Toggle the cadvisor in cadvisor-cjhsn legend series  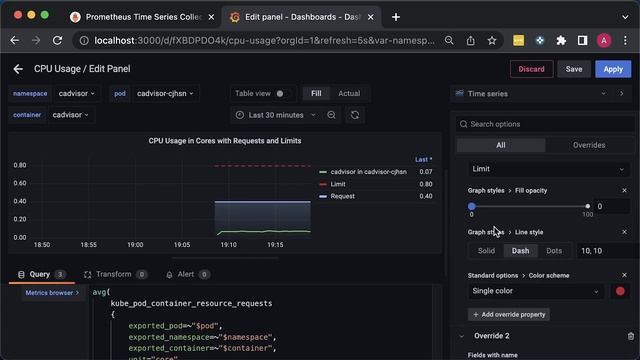(x=368, y=172)
